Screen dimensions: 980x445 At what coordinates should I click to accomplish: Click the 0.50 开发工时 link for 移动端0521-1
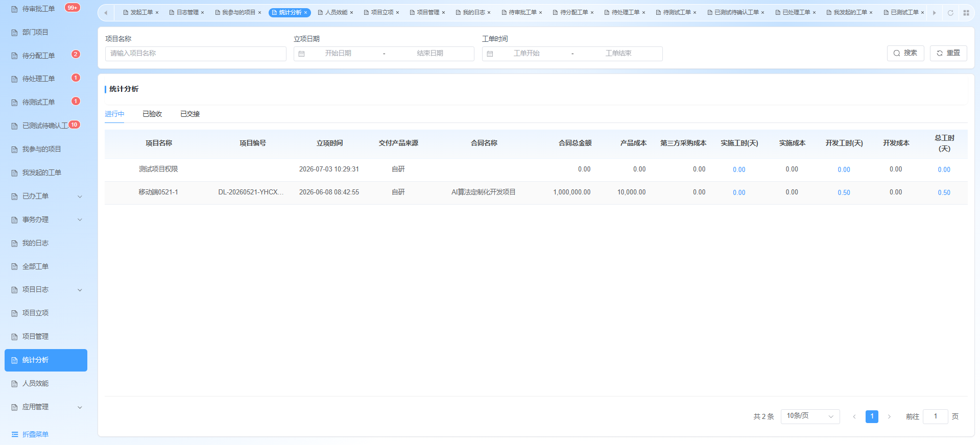(844, 193)
